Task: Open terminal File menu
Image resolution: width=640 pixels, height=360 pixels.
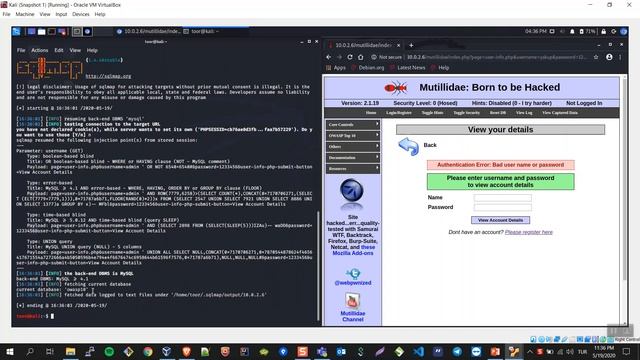Action: point(21,50)
